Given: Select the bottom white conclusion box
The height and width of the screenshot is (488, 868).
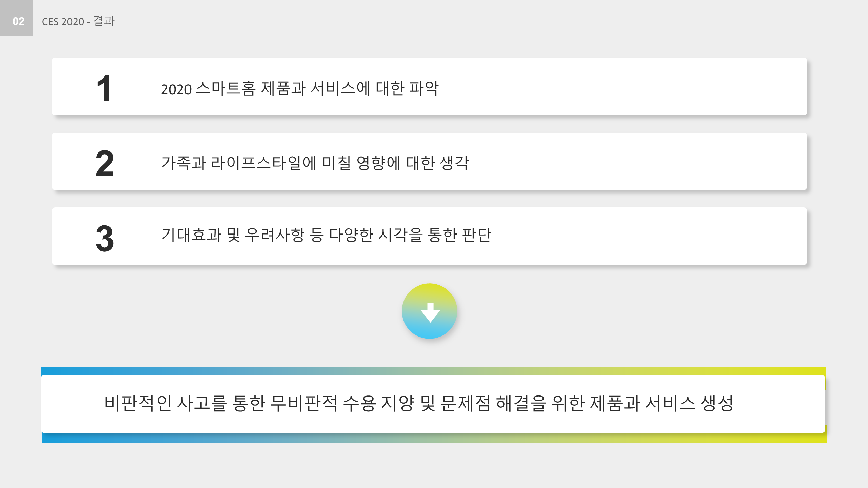Looking at the screenshot, I should [x=433, y=404].
